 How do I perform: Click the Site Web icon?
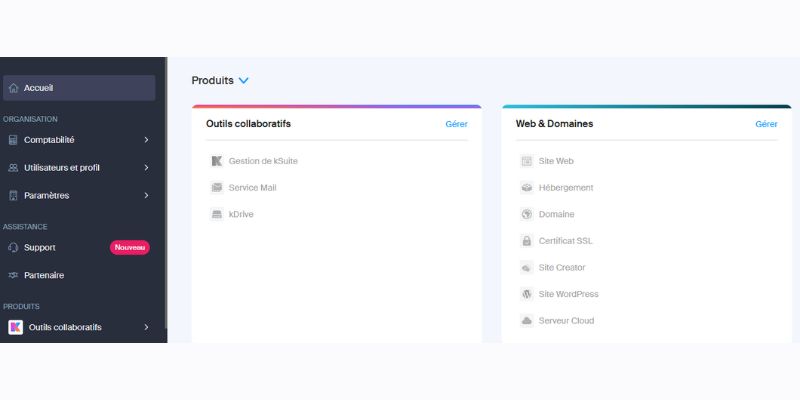(x=527, y=161)
